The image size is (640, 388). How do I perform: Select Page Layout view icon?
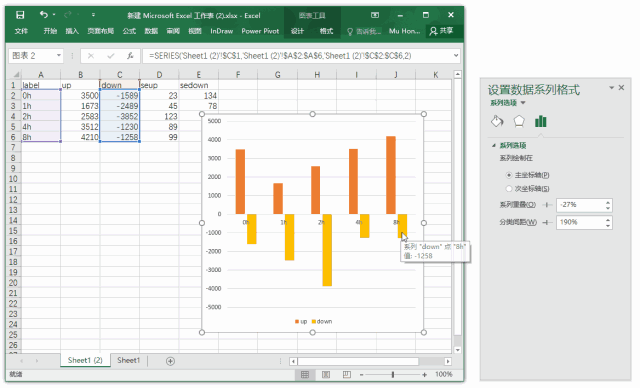click(326, 375)
